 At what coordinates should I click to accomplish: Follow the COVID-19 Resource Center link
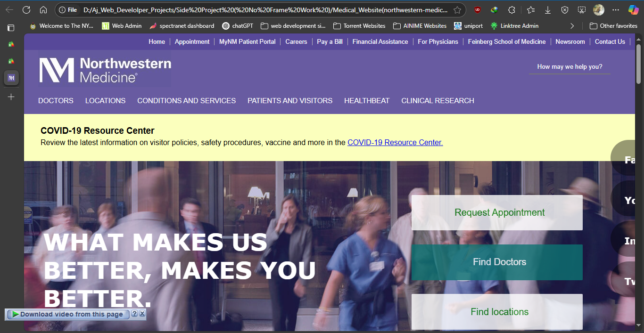point(395,142)
